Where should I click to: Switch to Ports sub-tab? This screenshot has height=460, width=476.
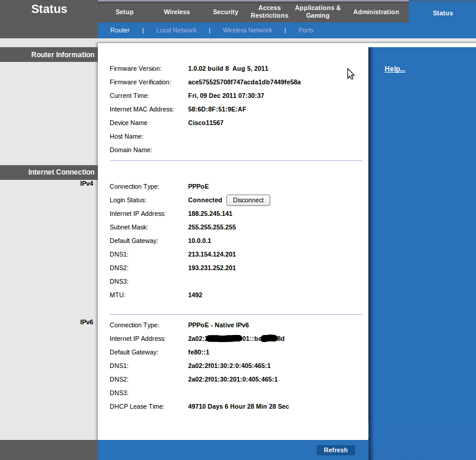point(306,30)
